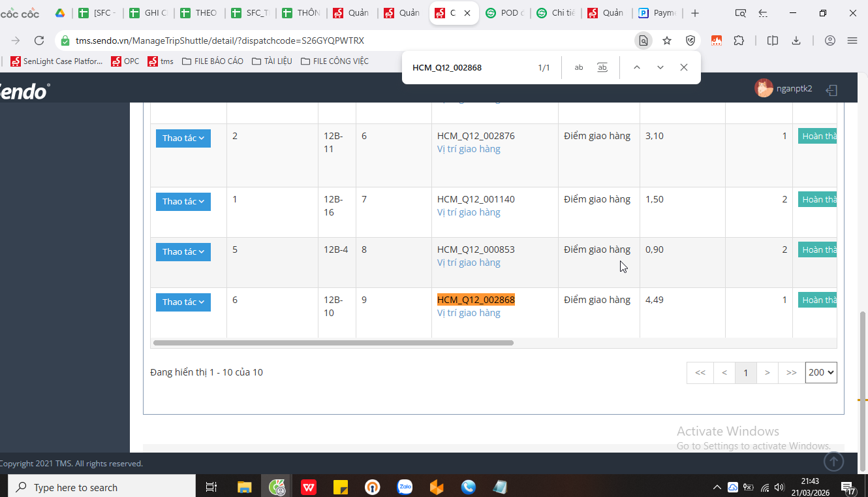Reload the page with the refresh icon

click(39, 40)
